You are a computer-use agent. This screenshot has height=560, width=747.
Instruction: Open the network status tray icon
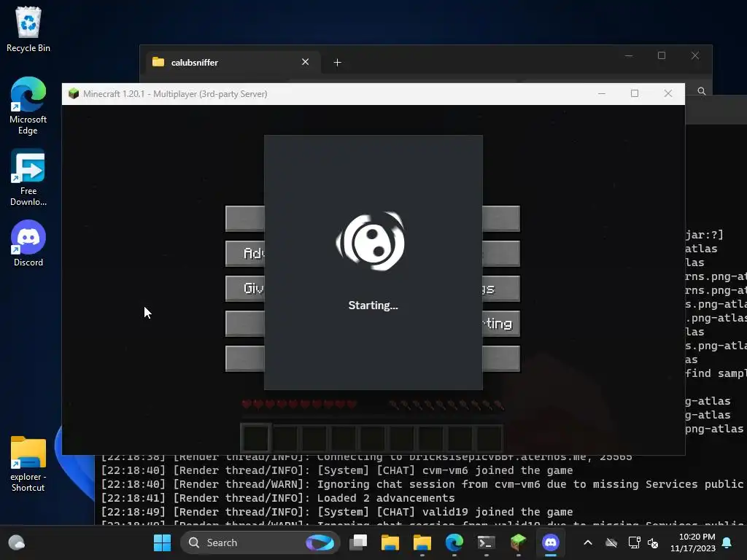point(634,542)
